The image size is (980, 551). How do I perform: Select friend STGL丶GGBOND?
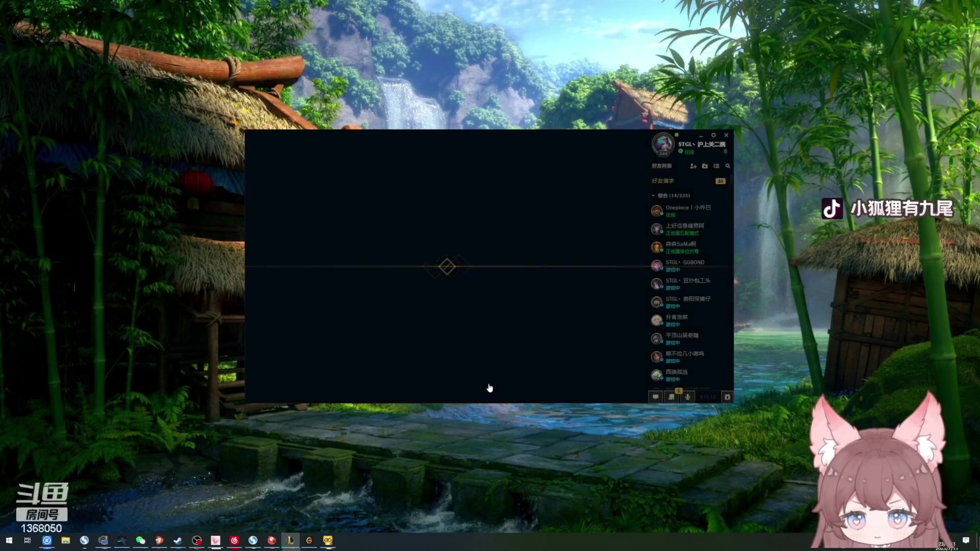[690, 266]
